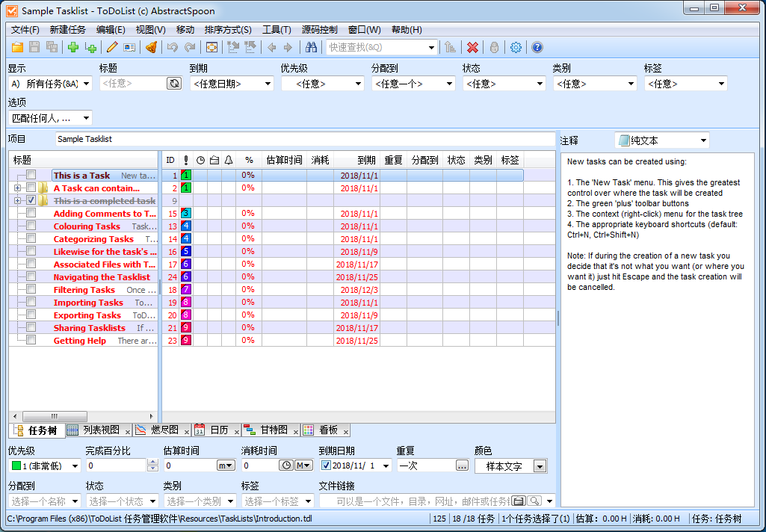This screenshot has height=532, width=766.
Task: Click the maximize tasklist toolbar icon
Action: tap(211, 48)
